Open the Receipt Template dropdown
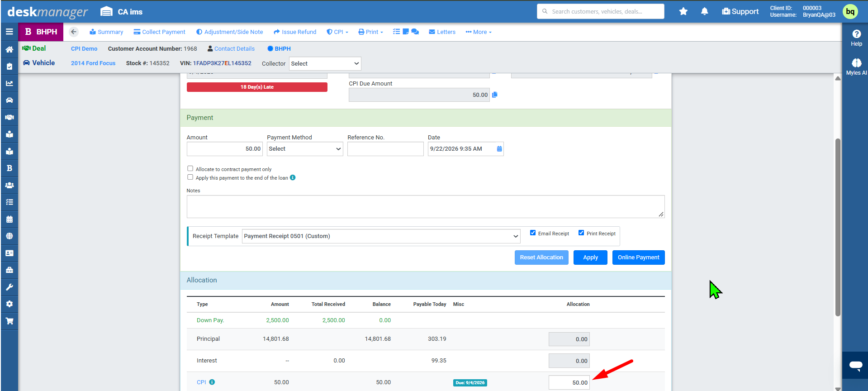868x391 pixels. [x=381, y=236]
